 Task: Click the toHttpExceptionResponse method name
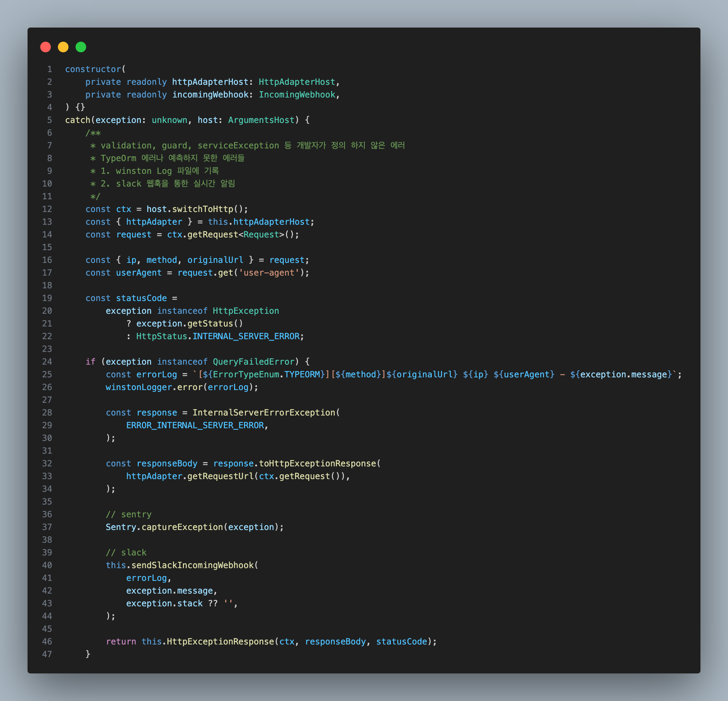point(317,464)
